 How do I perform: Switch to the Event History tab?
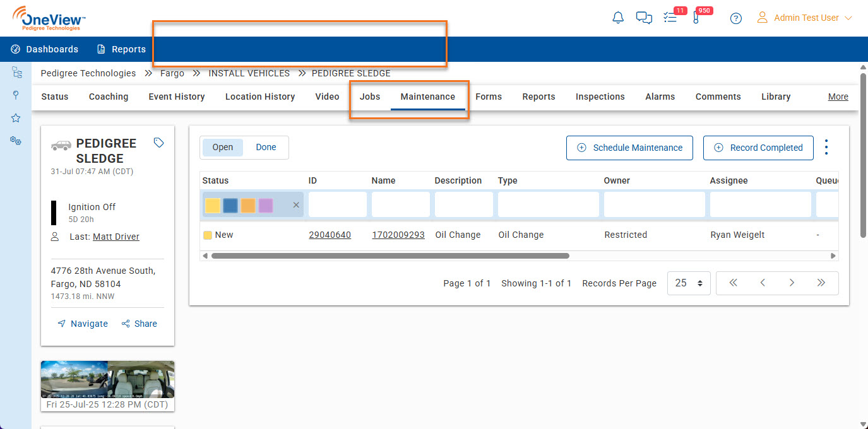[x=177, y=97]
